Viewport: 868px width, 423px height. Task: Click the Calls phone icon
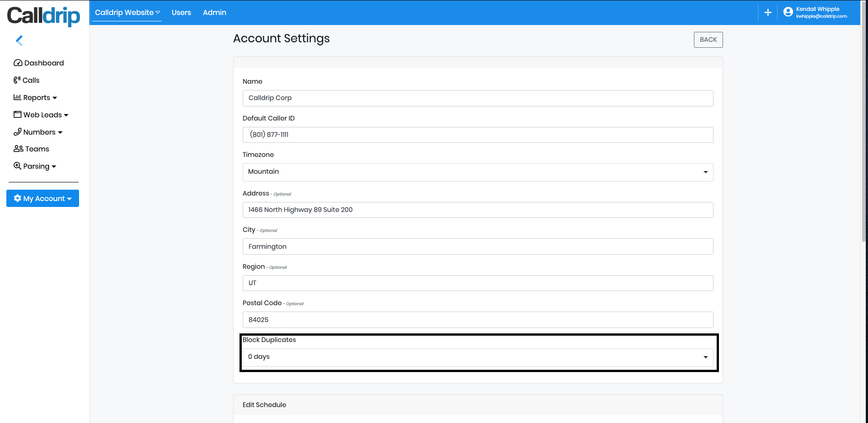17,80
